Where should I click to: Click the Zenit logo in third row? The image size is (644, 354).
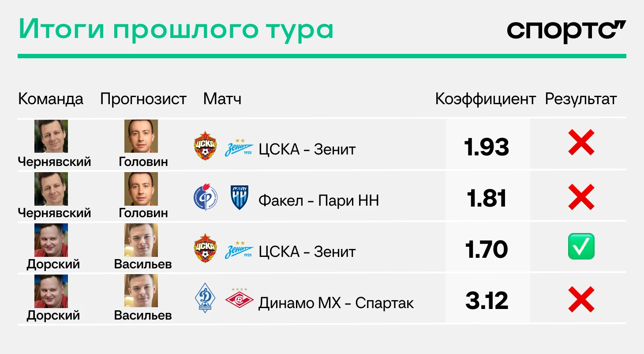coord(240,250)
